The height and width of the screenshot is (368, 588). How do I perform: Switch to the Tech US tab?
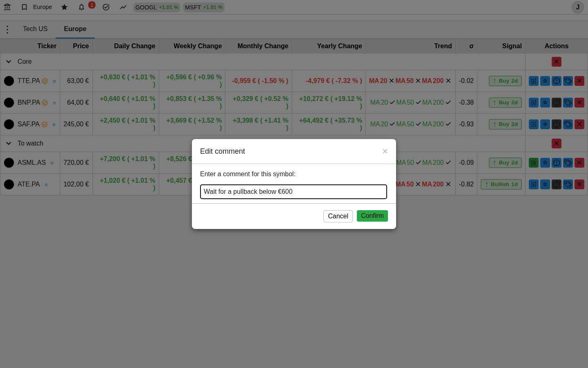[x=35, y=29]
